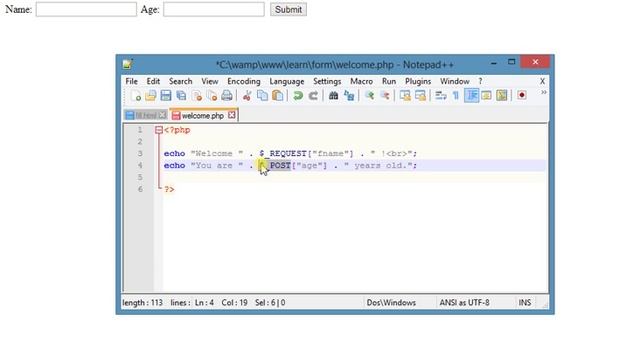Click the Sel : 6 | 0 status entry
The height and width of the screenshot is (360, 640).
point(270,303)
